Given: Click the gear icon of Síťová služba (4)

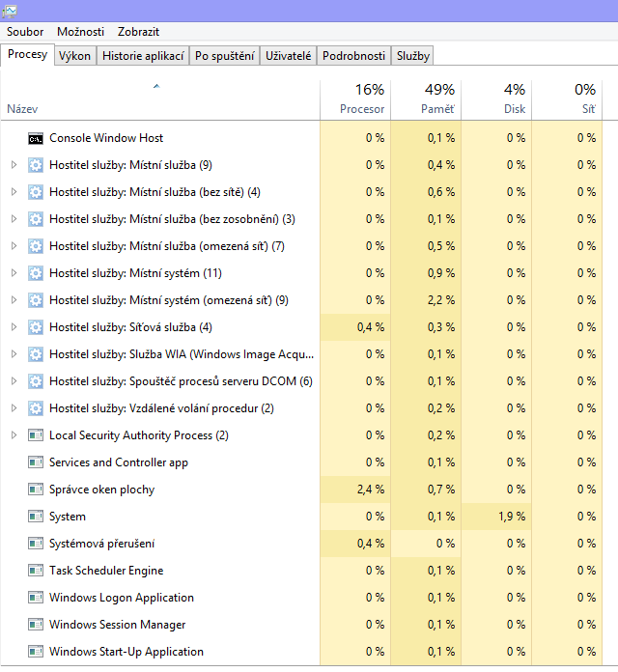Looking at the screenshot, I should tap(36, 327).
